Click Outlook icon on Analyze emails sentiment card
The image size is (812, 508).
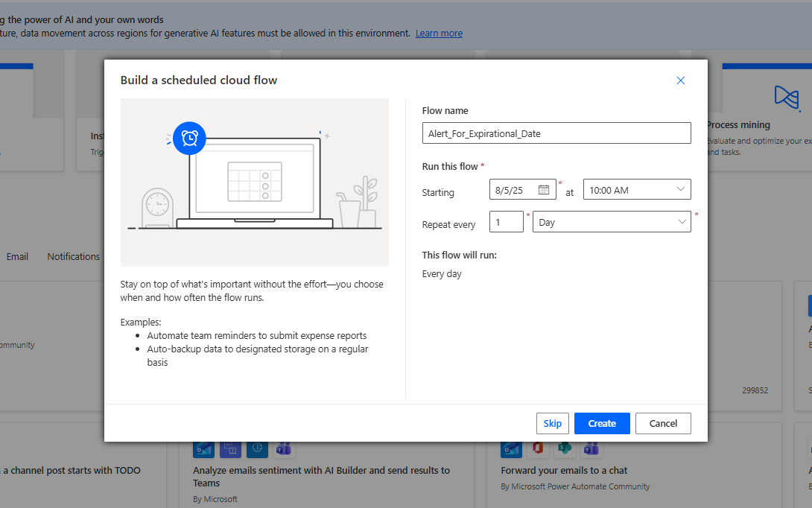[203, 449]
